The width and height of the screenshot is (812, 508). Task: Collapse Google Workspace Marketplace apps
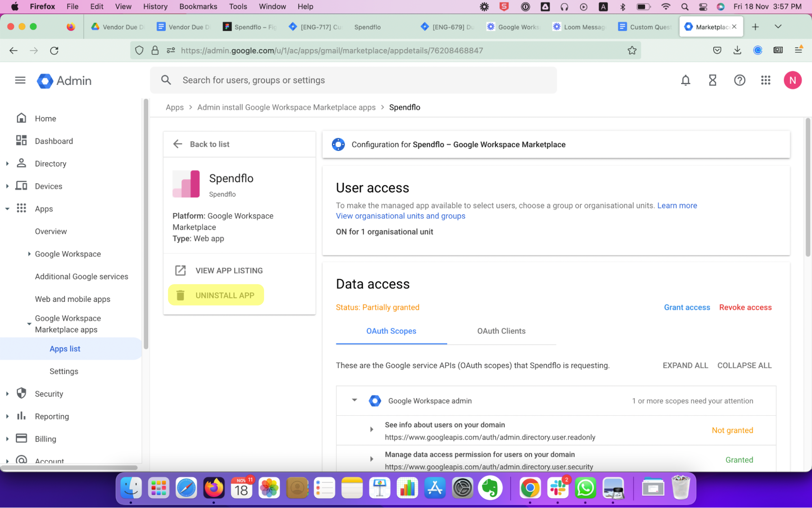[29, 324]
